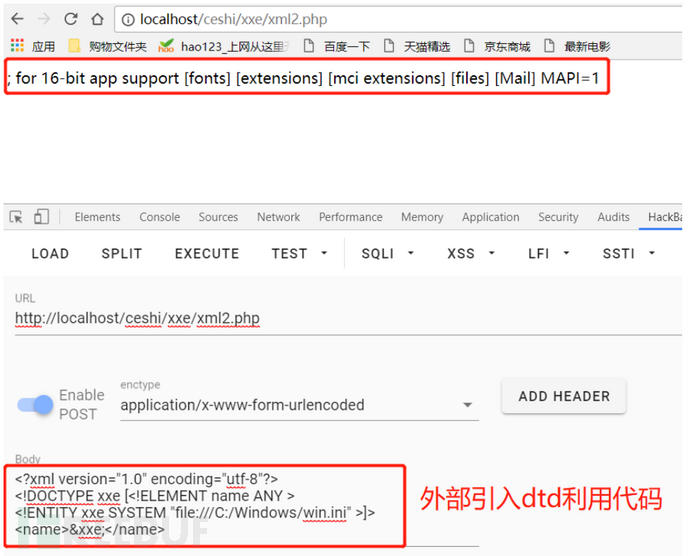690x556 pixels.
Task: Open the 京东商城 bookmark
Action: [497, 46]
